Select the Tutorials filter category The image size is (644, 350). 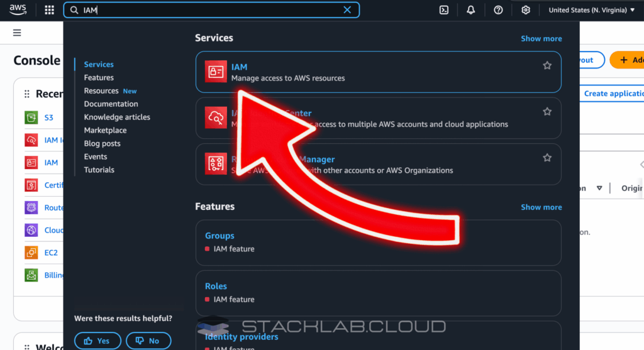point(99,170)
